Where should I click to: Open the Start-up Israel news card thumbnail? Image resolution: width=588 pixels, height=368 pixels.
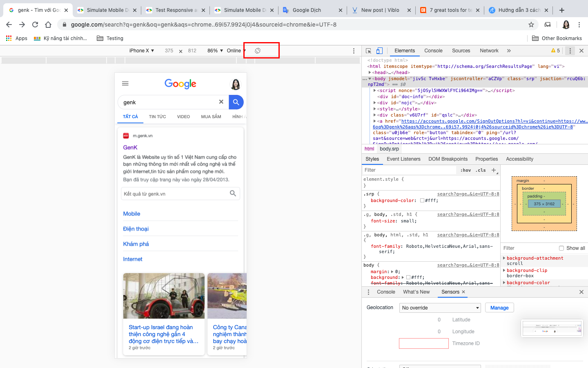pos(164,296)
